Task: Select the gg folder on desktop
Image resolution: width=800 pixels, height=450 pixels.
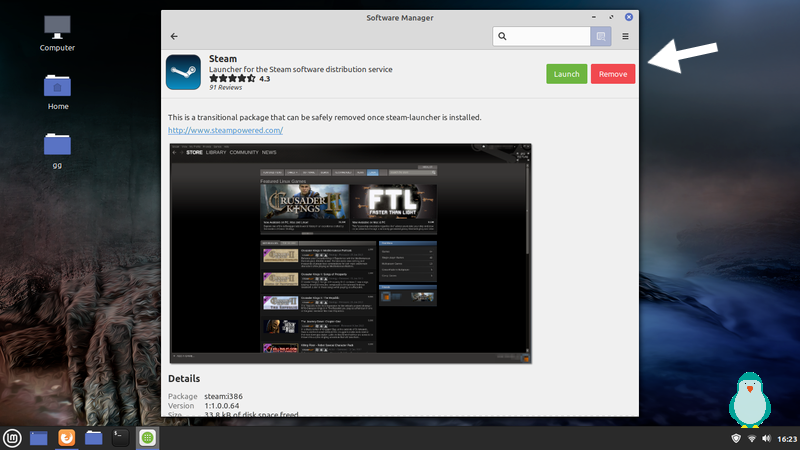Action: pos(57,151)
